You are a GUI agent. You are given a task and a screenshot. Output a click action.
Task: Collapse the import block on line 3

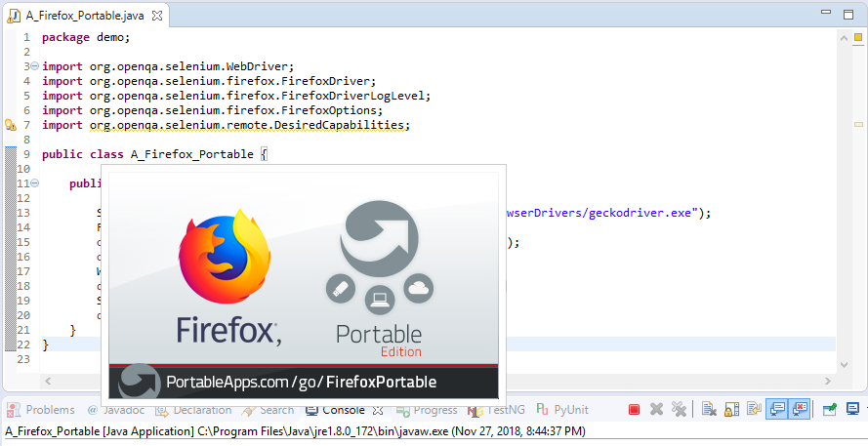(x=35, y=66)
